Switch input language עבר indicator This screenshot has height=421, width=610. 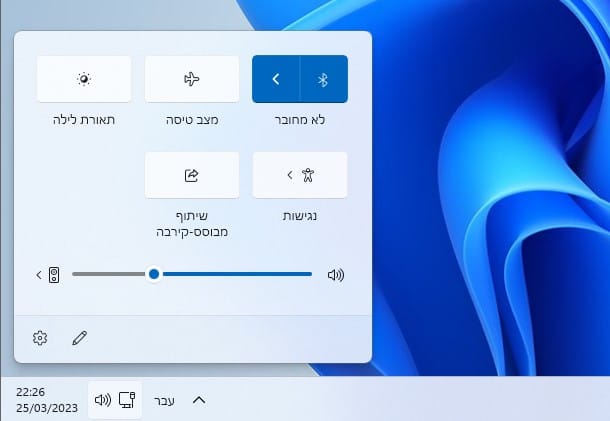pyautogui.click(x=164, y=401)
